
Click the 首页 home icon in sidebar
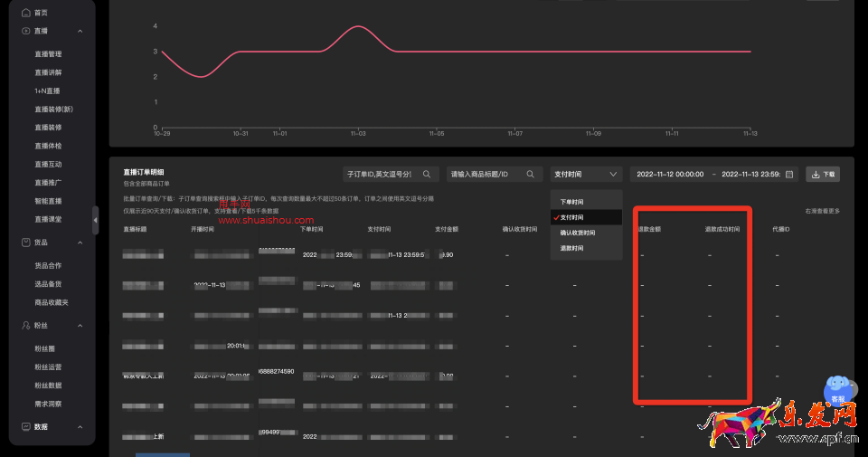click(x=25, y=13)
